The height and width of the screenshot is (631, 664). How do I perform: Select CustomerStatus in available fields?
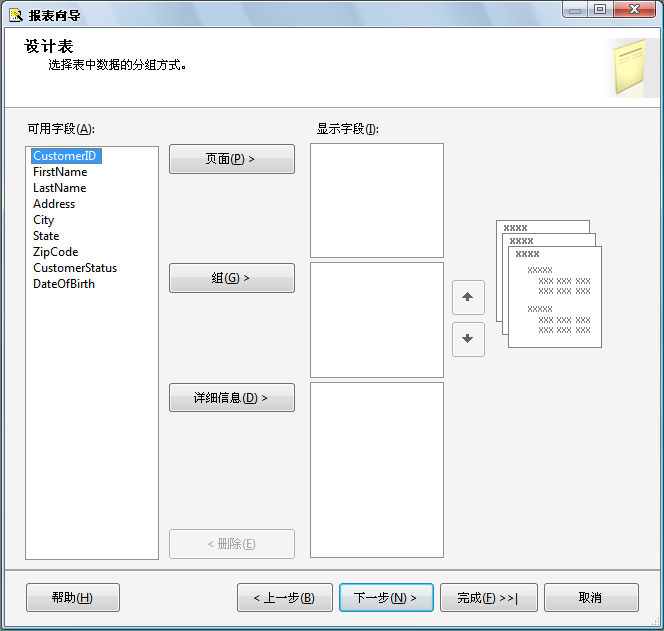point(75,268)
